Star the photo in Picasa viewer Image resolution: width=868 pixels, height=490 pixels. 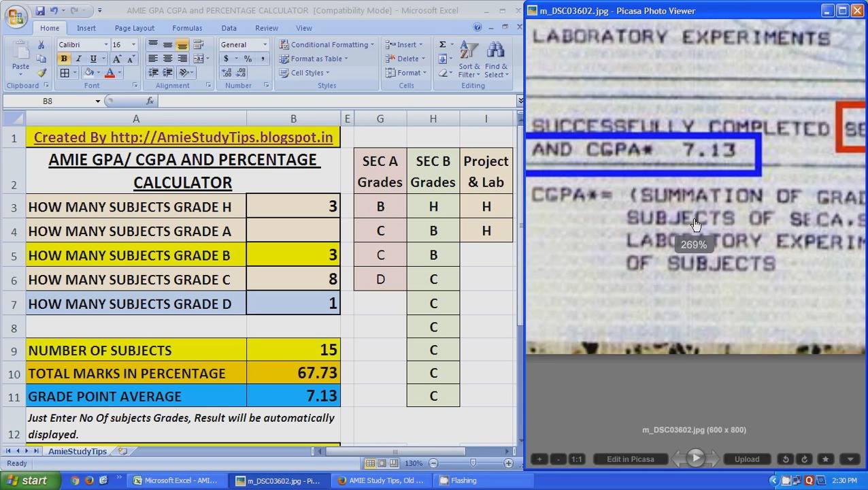(826, 459)
